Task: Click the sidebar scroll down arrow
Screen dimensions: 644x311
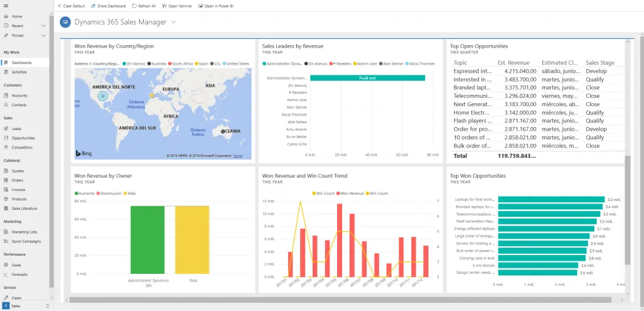Action: click(x=52, y=298)
